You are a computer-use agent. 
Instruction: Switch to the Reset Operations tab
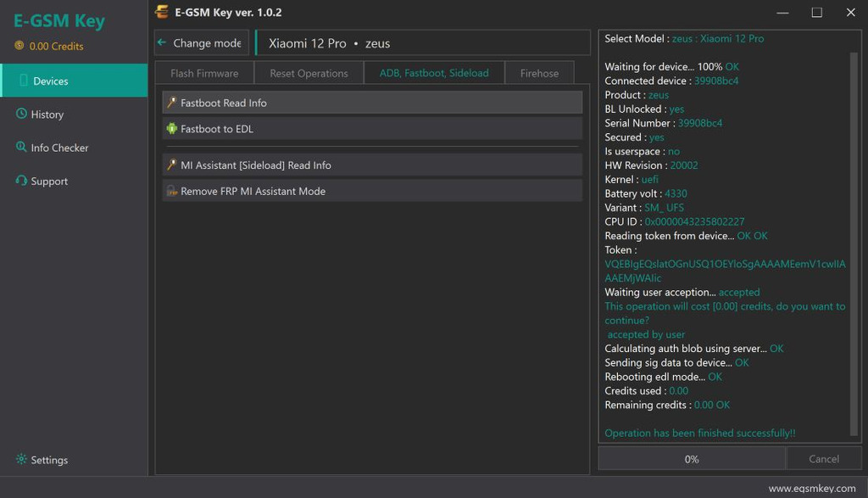pyautogui.click(x=309, y=73)
